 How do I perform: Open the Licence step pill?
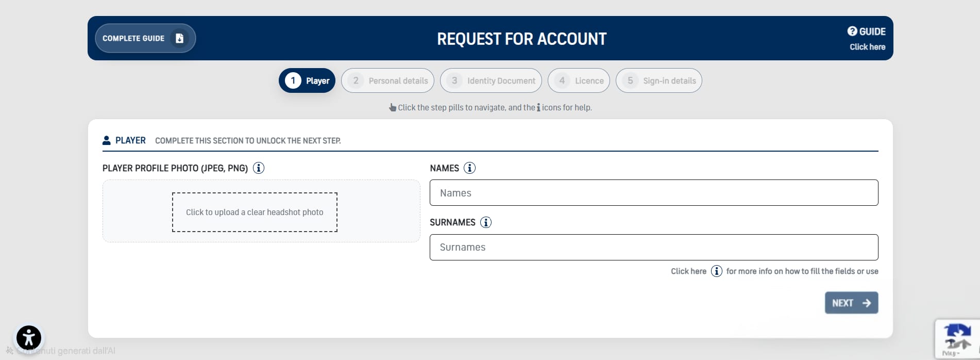(579, 81)
